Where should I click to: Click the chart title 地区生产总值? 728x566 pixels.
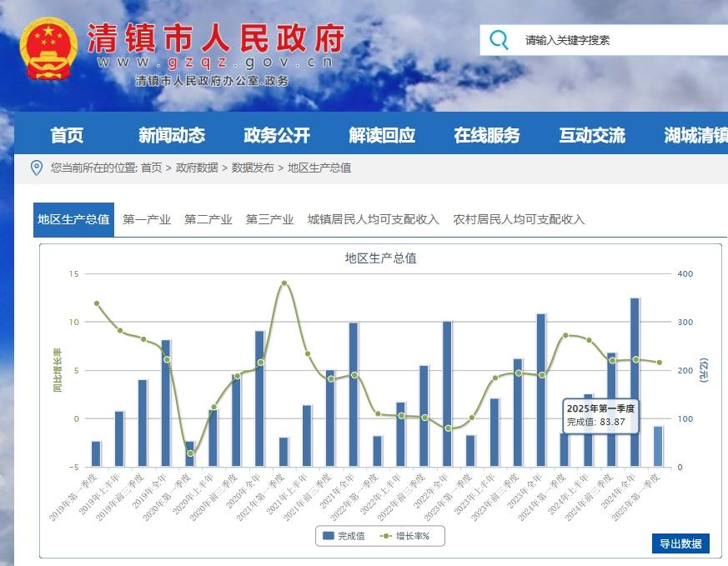(381, 258)
